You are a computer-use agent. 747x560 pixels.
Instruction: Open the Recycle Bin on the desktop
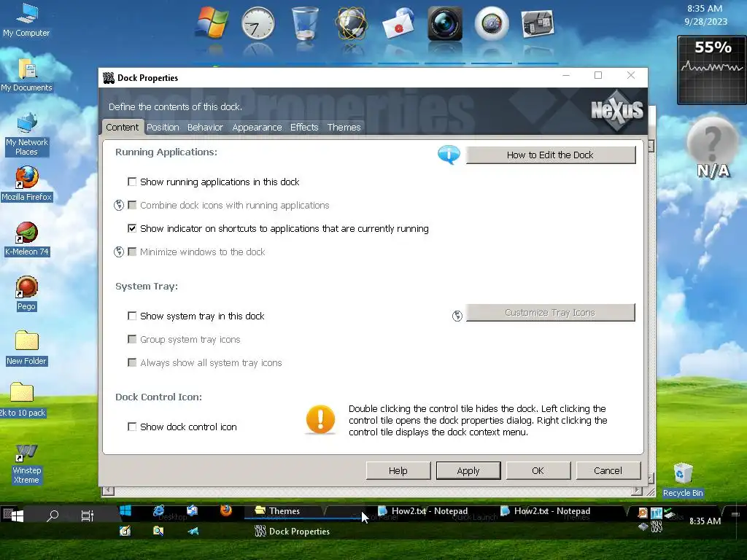pyautogui.click(x=683, y=480)
